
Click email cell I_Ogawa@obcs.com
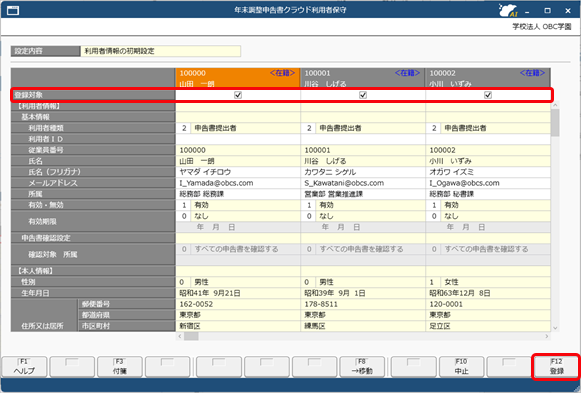tap(488, 183)
